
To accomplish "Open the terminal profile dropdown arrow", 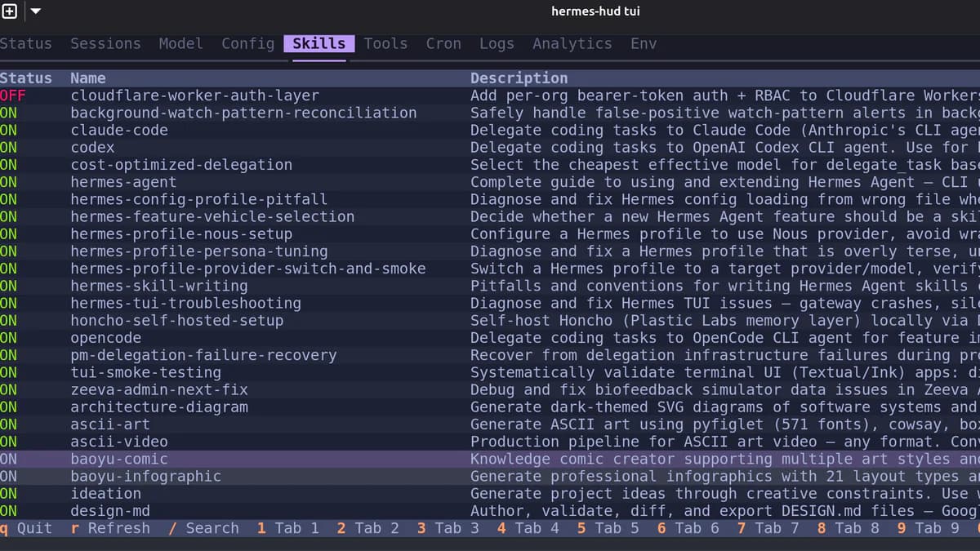I will coord(34,11).
